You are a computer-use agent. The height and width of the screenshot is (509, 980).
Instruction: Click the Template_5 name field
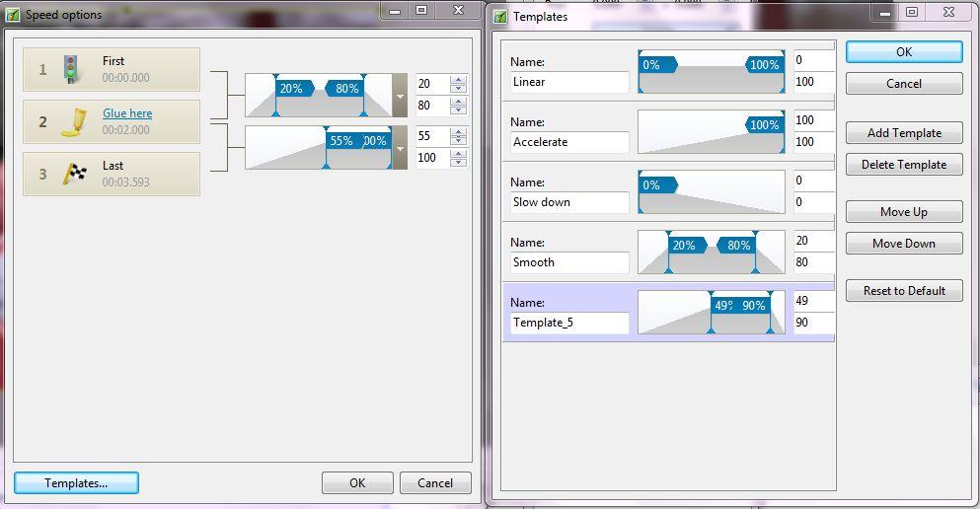569,323
